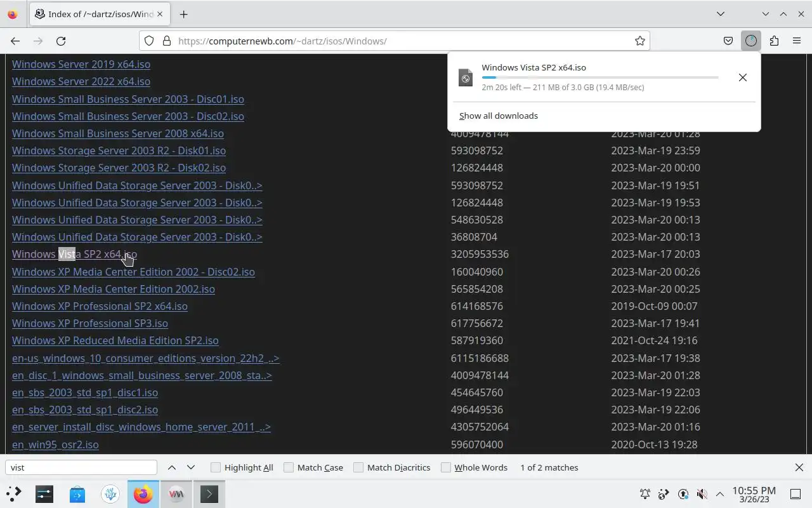The image size is (812, 508).
Task: Open the Save to Pocket button
Action: (728, 41)
